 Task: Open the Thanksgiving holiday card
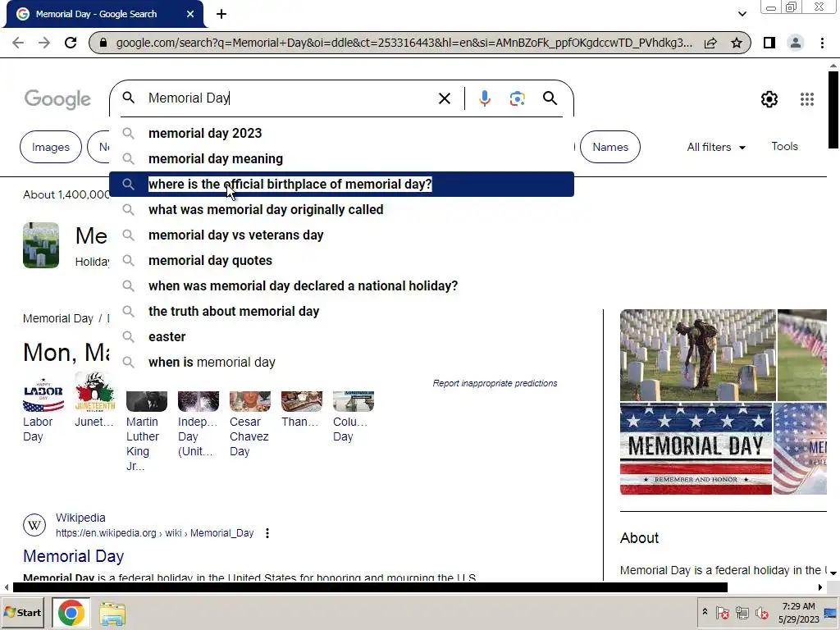(x=302, y=410)
